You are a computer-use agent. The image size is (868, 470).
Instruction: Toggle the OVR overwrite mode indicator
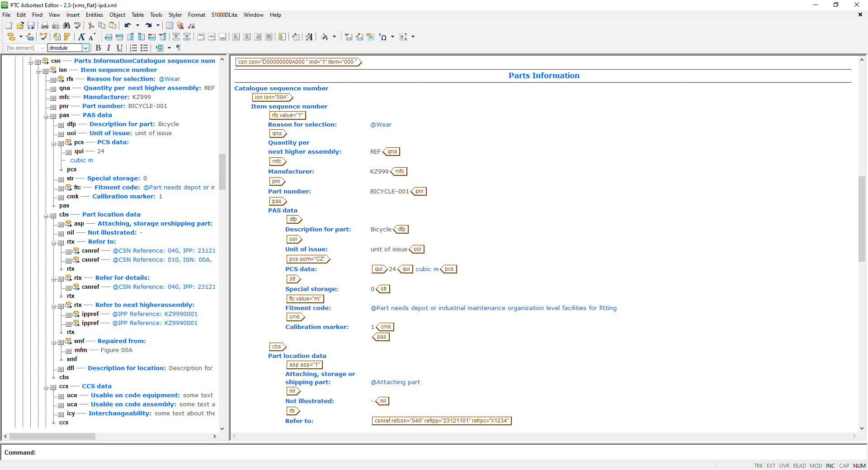[x=784, y=465]
